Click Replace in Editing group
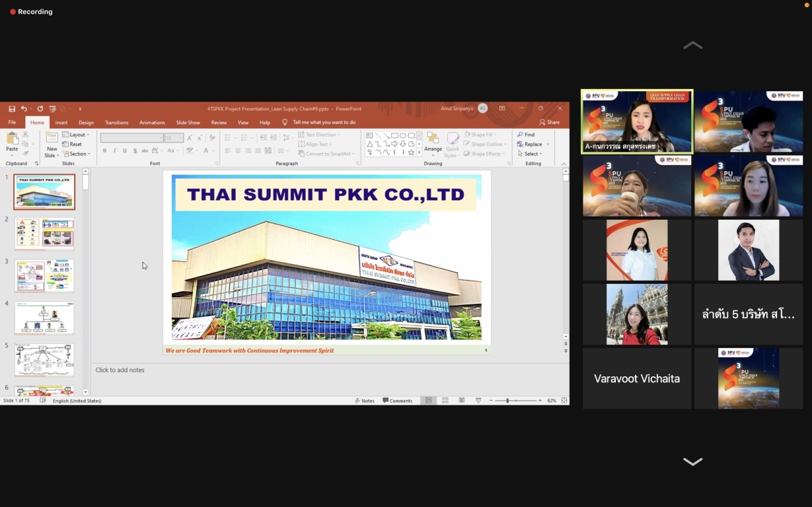 [530, 144]
